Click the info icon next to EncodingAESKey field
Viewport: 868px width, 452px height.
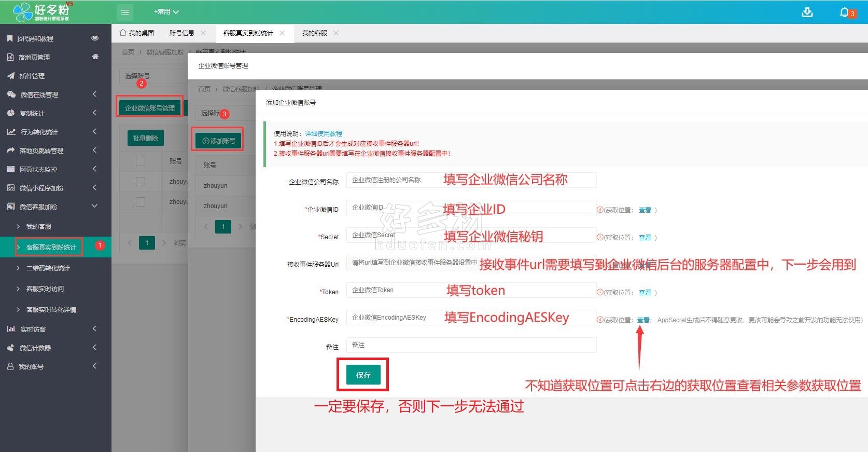(600, 320)
